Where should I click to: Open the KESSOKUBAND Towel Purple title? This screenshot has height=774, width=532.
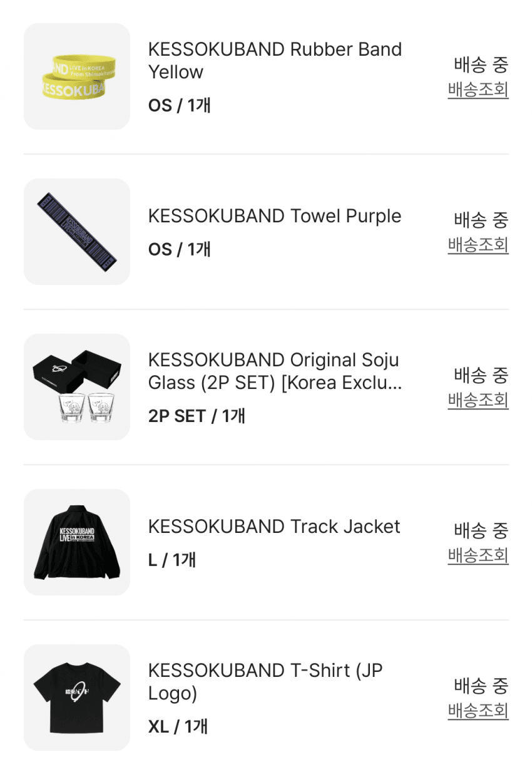click(x=275, y=216)
